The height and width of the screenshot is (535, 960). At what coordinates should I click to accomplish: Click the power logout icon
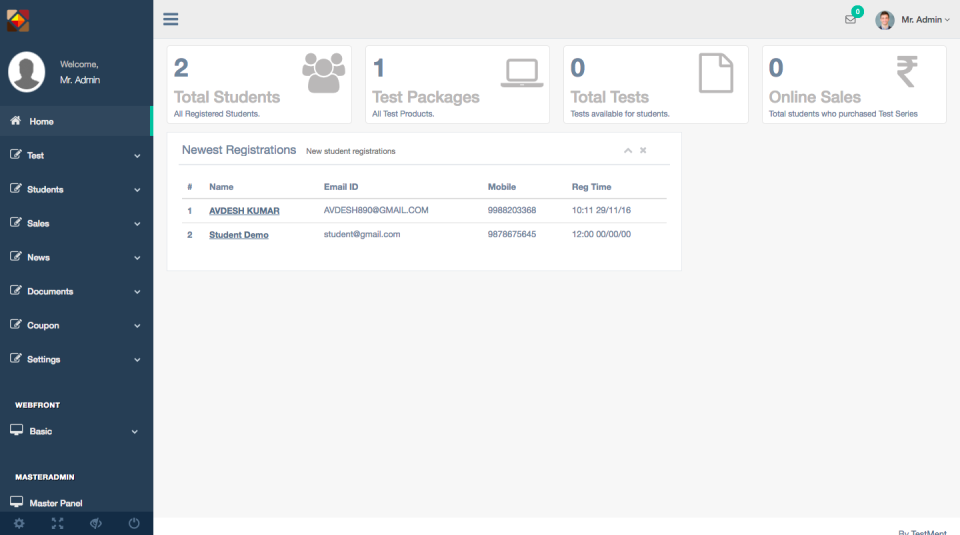point(134,523)
